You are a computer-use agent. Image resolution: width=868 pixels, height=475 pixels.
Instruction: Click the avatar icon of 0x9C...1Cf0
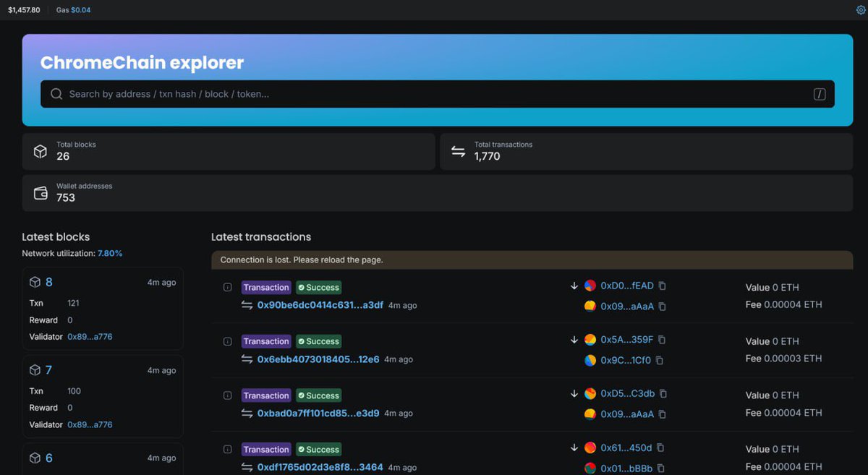coord(590,360)
